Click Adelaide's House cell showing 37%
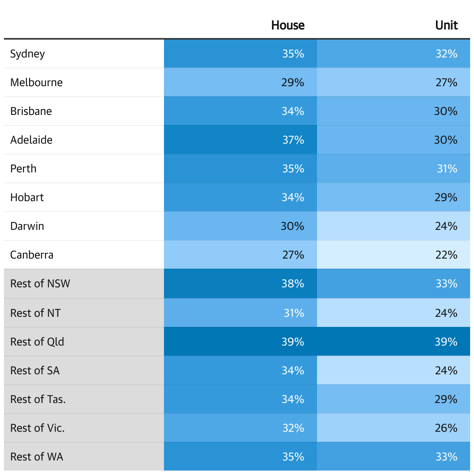The image size is (474, 476). [x=293, y=140]
